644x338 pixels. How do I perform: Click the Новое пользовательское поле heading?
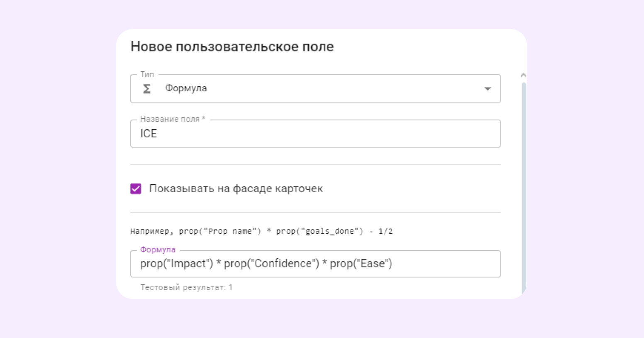[x=232, y=47]
